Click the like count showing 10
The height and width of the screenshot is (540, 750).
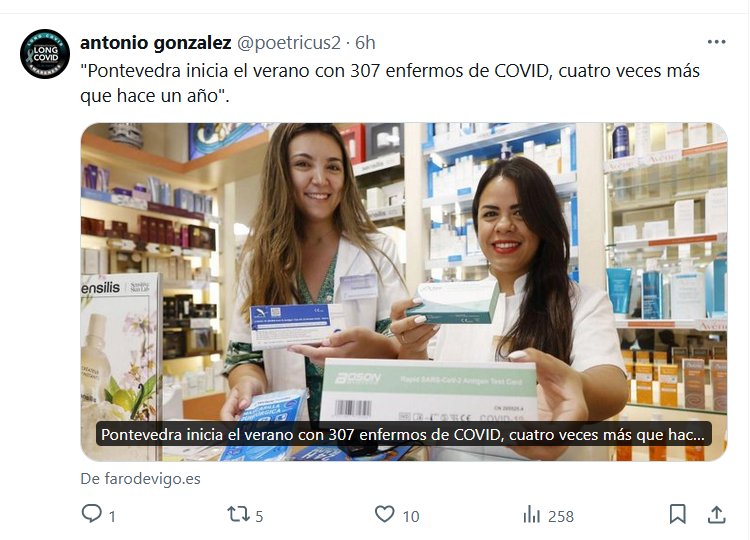click(411, 517)
